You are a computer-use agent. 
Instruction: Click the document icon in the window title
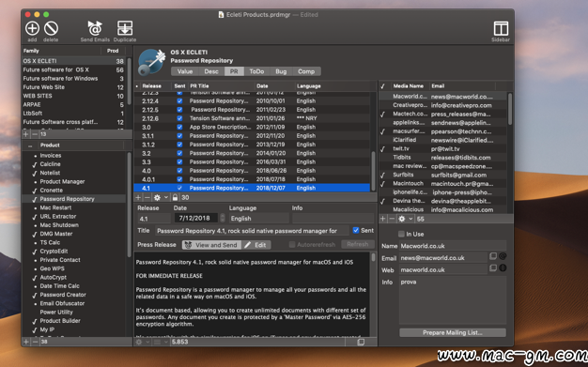coord(222,15)
